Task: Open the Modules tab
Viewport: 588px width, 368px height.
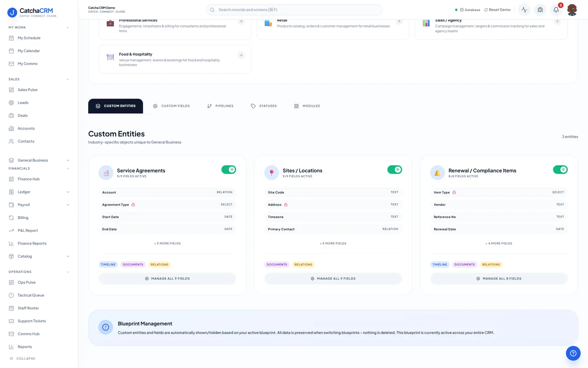Action: 307,106
